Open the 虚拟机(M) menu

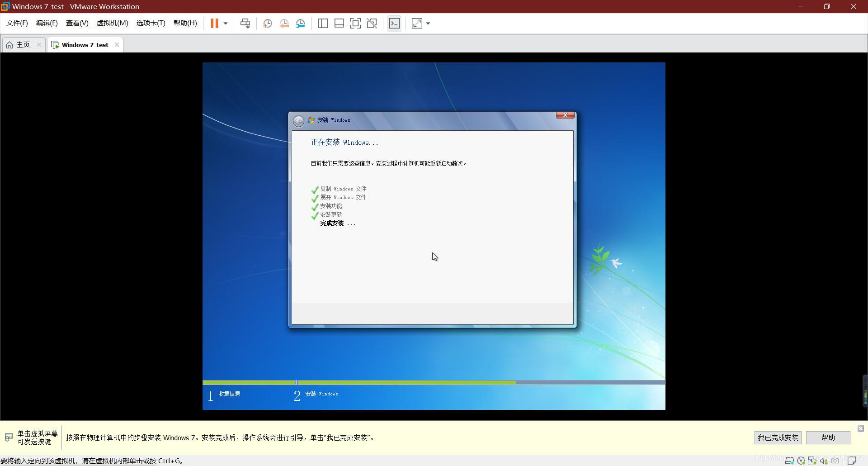(113, 23)
